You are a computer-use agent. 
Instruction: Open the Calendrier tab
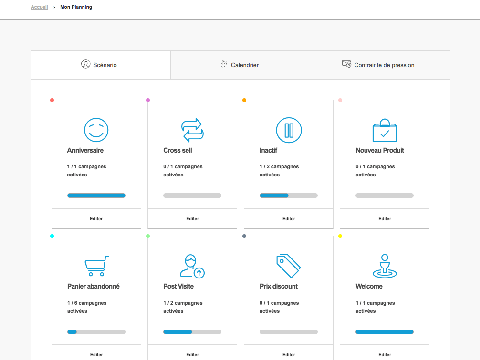point(240,65)
